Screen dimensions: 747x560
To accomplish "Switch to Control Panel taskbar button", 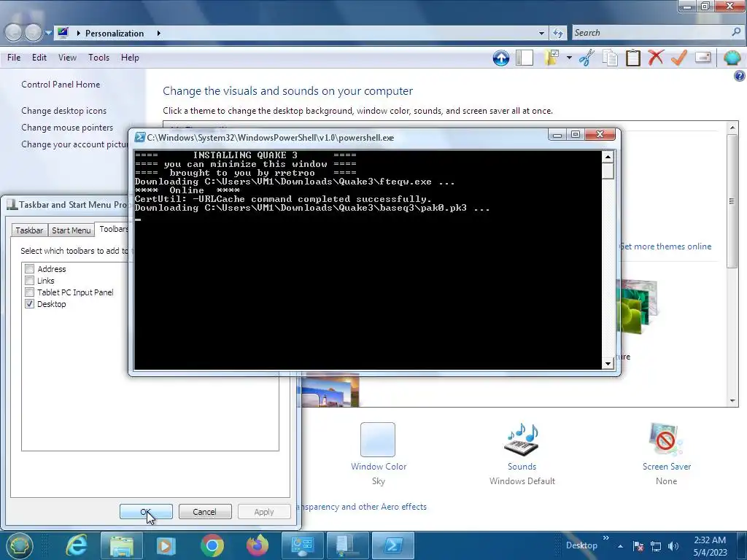I will (x=302, y=545).
